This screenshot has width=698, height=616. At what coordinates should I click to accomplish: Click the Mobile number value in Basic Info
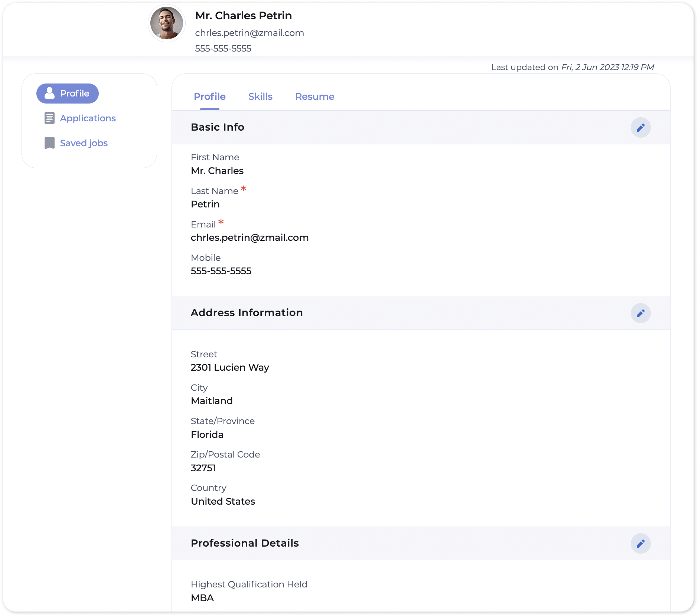[x=221, y=271]
